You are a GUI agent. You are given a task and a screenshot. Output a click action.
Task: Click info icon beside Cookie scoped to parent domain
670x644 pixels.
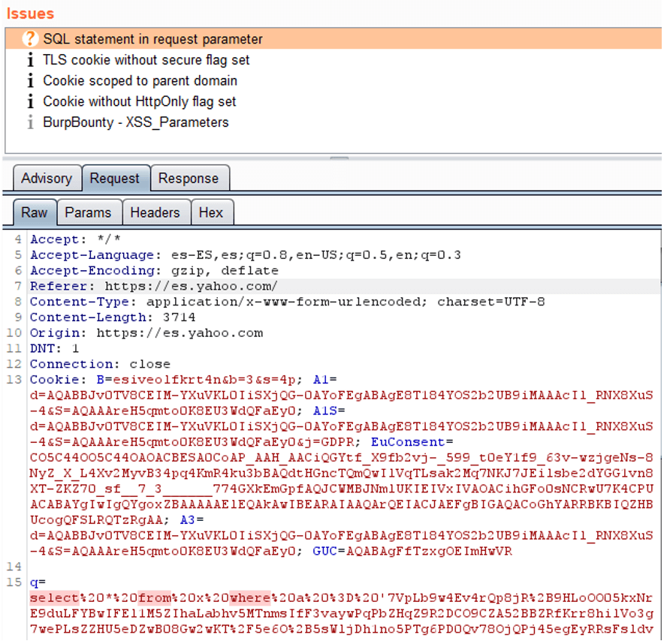[30, 81]
